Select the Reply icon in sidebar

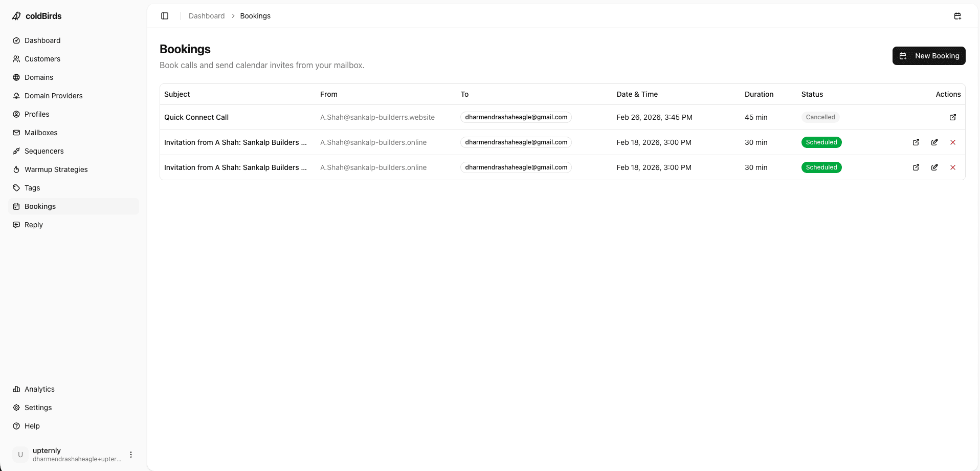tap(16, 225)
